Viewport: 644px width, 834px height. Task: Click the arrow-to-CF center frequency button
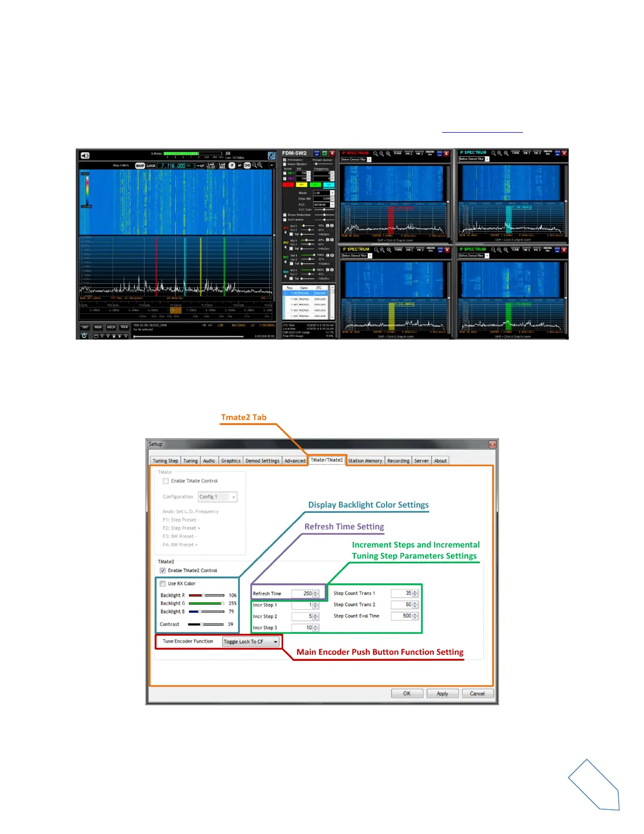(200, 166)
